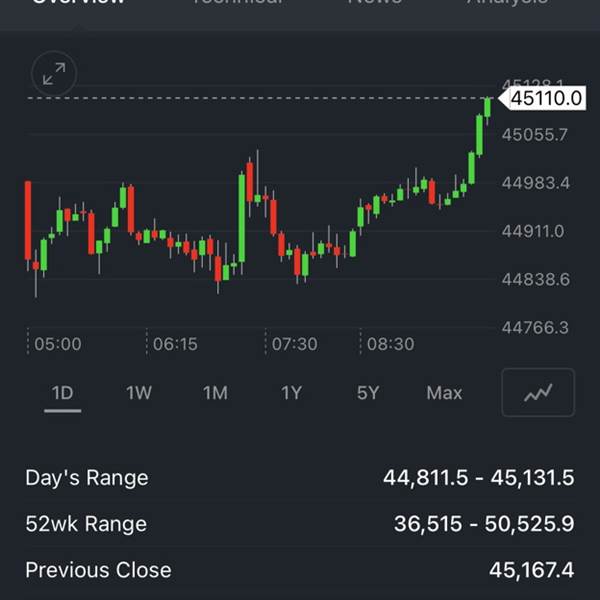Tap the 08:30 time axis marker

(x=390, y=344)
